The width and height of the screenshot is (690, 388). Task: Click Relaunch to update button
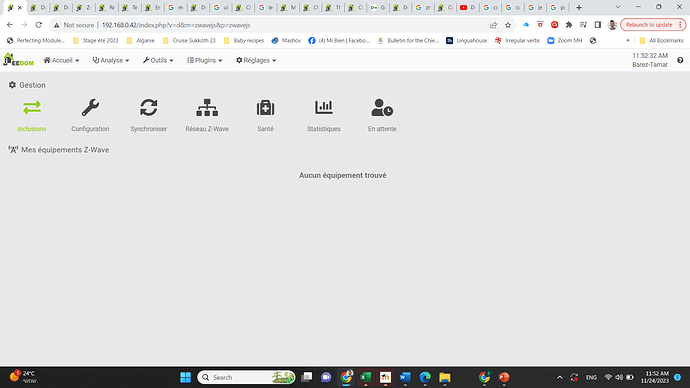tap(653, 25)
